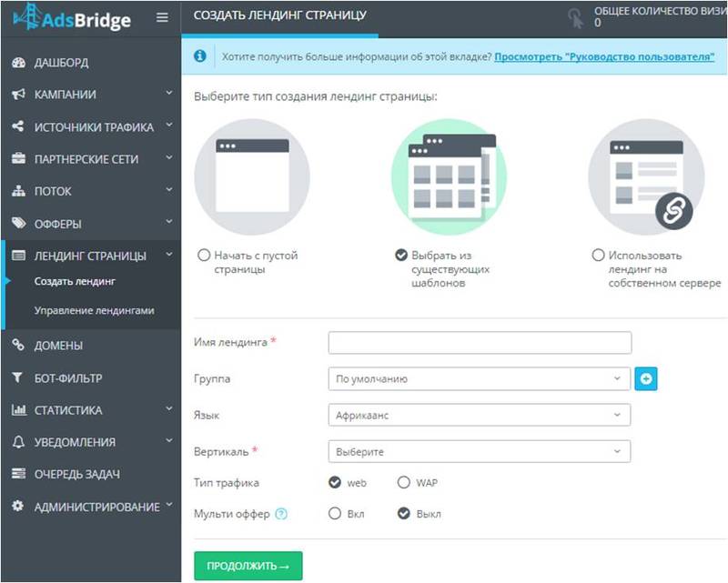Open the 'Группа' dropdown
Image resolution: width=728 pixels, height=583 pixels.
point(479,378)
